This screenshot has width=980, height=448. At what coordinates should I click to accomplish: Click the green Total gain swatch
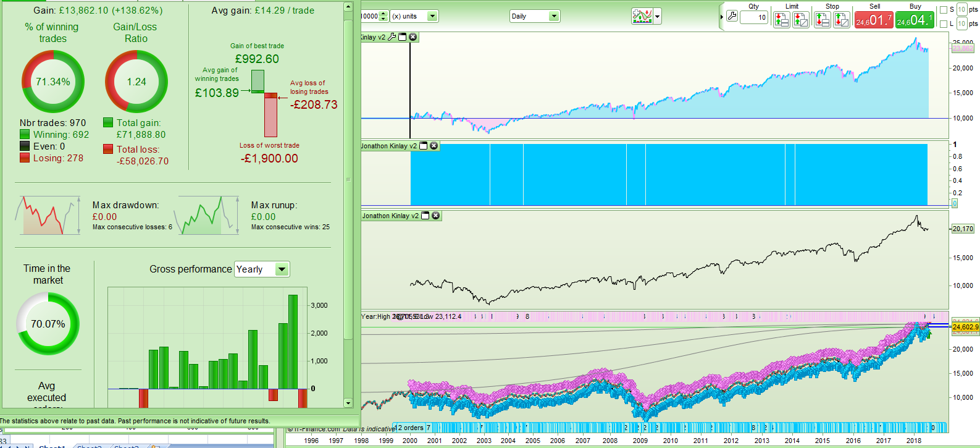[108, 122]
